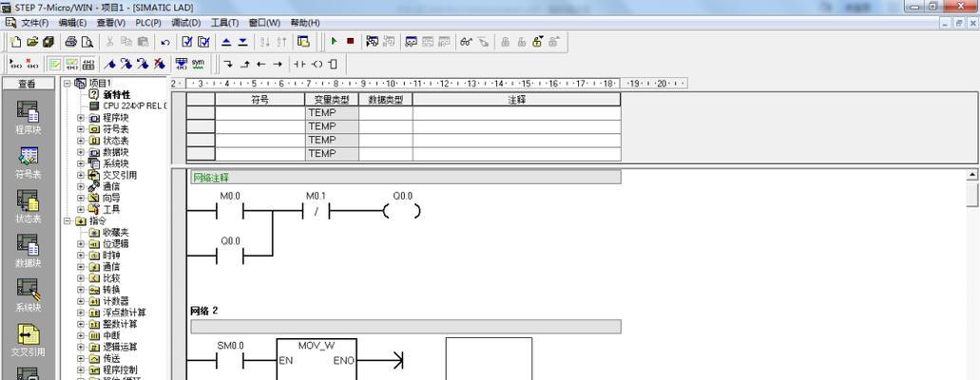Screen dimensions: 980x380
Task: Click the 查看 header button in sidebar
Action: pos(28,84)
